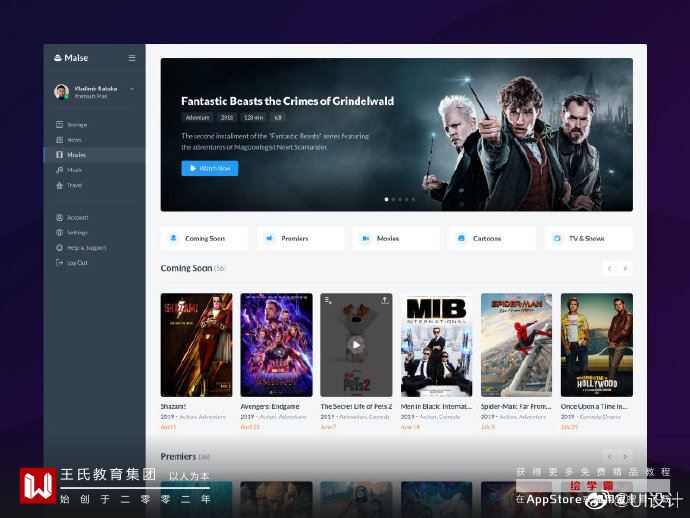Select Movies in the sidebar
The width and height of the screenshot is (690, 518).
point(77,155)
